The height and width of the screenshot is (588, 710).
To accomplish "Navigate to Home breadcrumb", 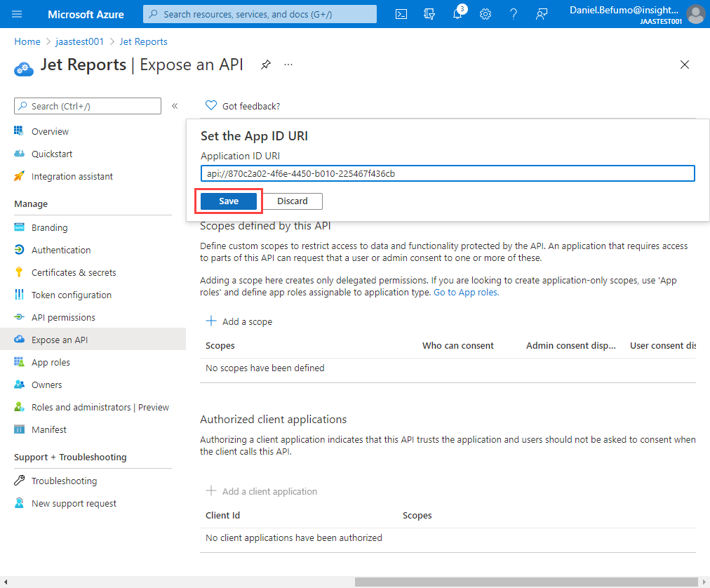I will [27, 41].
